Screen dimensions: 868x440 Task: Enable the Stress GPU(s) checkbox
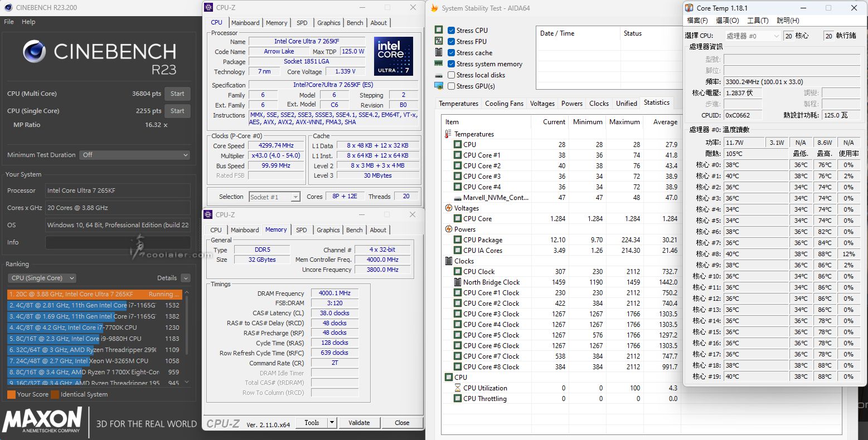[x=452, y=86]
